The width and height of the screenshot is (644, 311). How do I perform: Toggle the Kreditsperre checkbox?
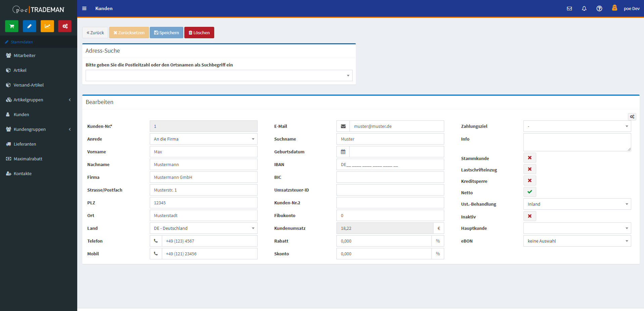[530, 181]
